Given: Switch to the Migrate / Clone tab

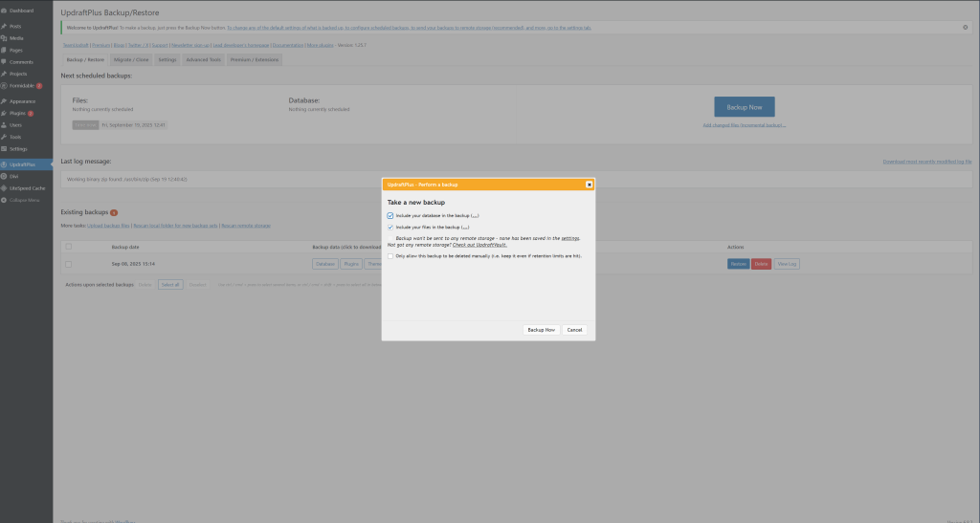Looking at the screenshot, I should coord(133,59).
